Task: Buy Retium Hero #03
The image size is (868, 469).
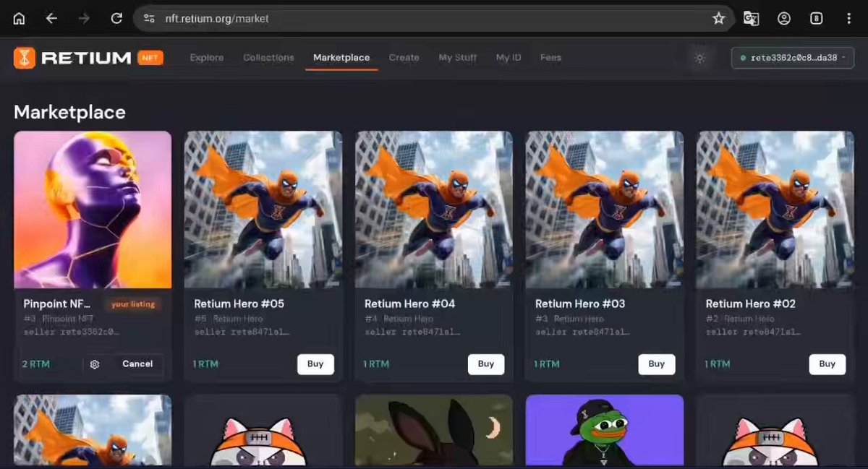Action: coord(657,364)
